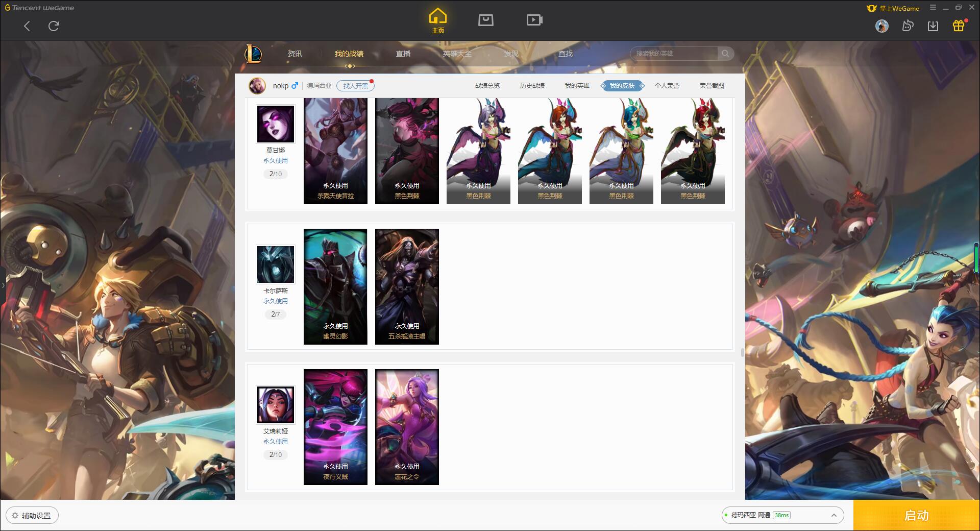The width and height of the screenshot is (980, 531).
Task: Click the Tencent WeGame logo
Action: click(x=39, y=8)
